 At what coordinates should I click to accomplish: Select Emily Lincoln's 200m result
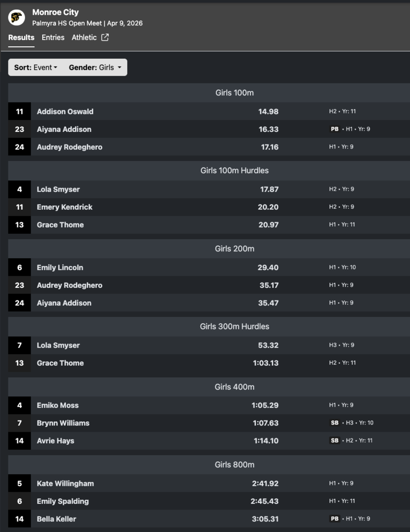click(x=268, y=268)
